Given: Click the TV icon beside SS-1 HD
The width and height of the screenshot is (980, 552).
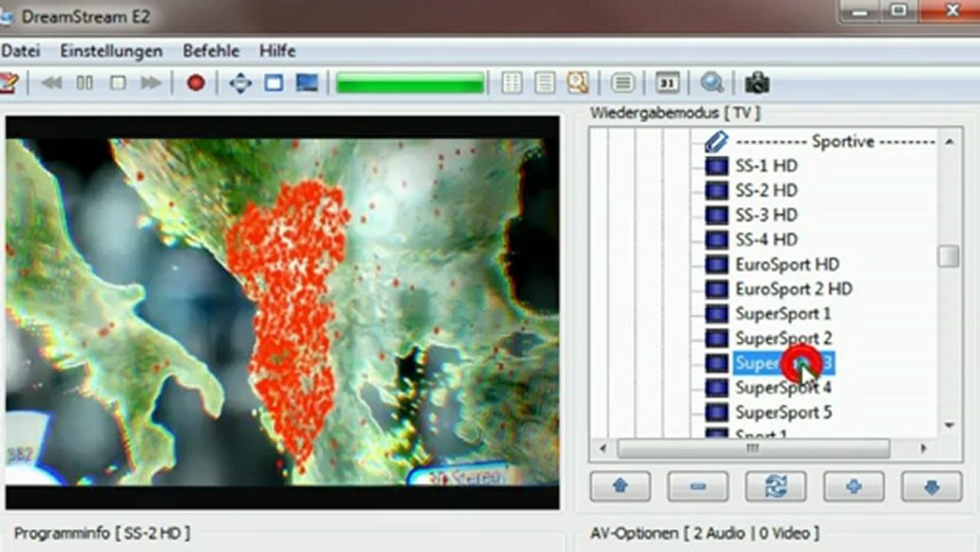Looking at the screenshot, I should tap(716, 166).
